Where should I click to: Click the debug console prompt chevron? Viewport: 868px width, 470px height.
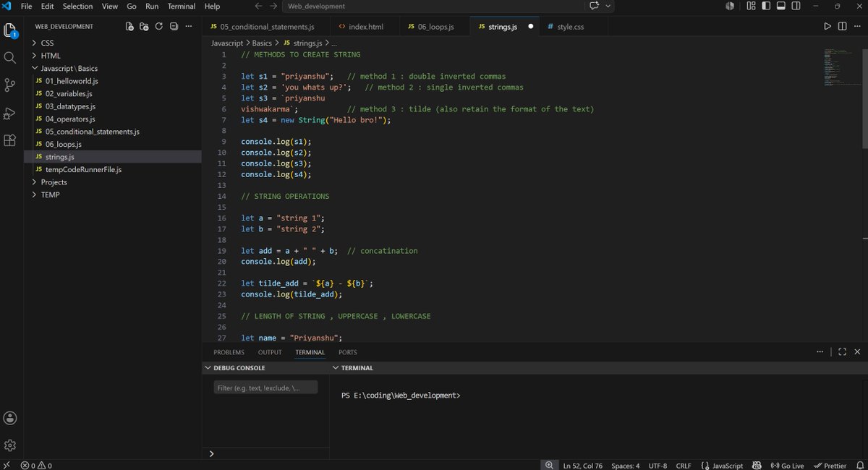click(x=211, y=453)
